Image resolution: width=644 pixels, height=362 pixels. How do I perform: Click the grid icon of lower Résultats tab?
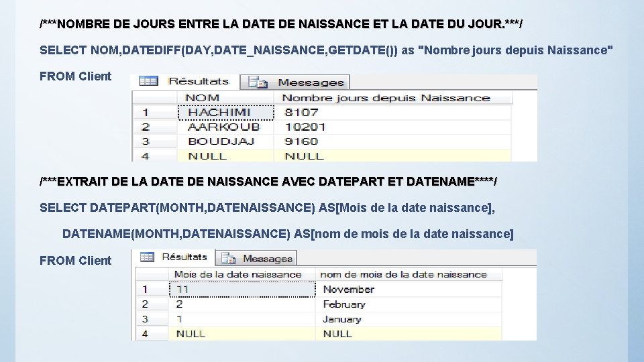click(x=147, y=257)
